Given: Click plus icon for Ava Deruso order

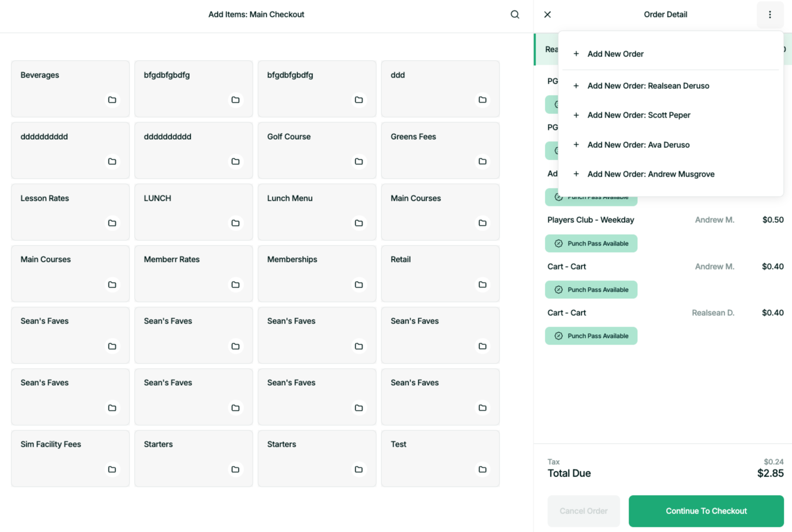Looking at the screenshot, I should (x=576, y=145).
